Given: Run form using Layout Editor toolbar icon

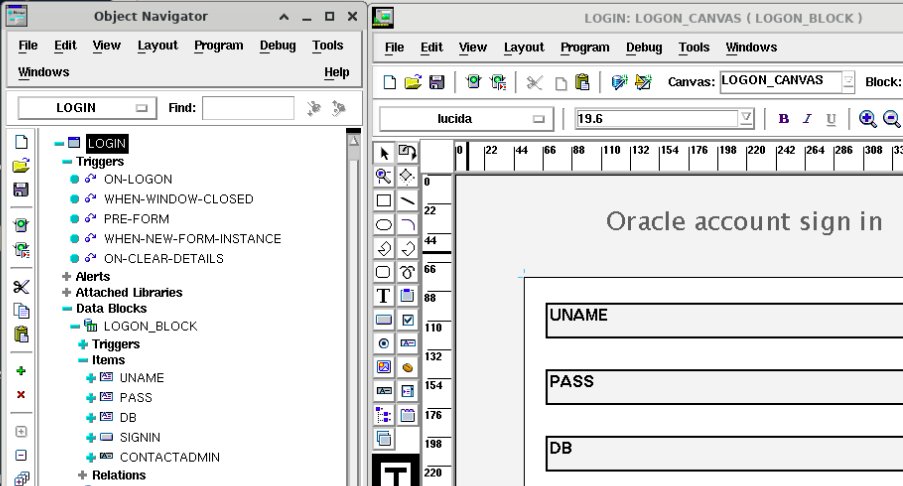Looking at the screenshot, I should click(473, 82).
